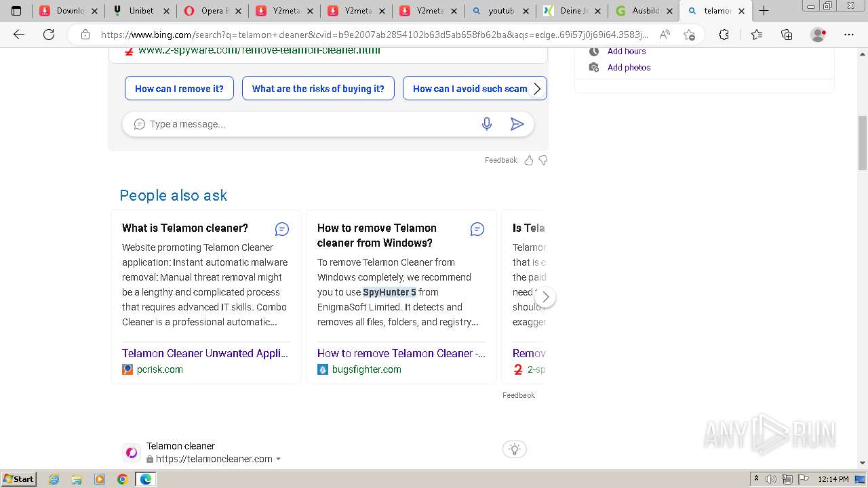
Task: Select Microsoft Edge in taskbar
Action: pos(146,479)
